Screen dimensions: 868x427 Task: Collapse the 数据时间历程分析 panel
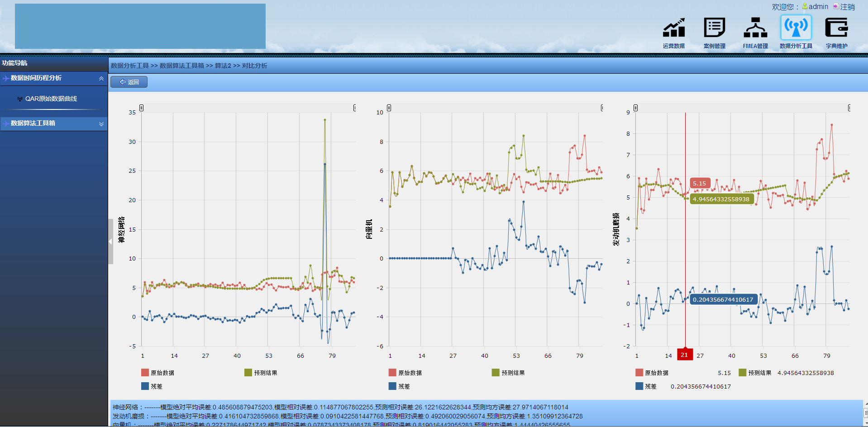[101, 78]
